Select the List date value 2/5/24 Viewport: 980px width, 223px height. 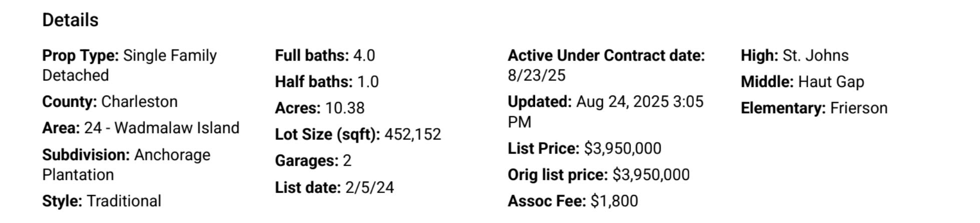click(x=369, y=187)
